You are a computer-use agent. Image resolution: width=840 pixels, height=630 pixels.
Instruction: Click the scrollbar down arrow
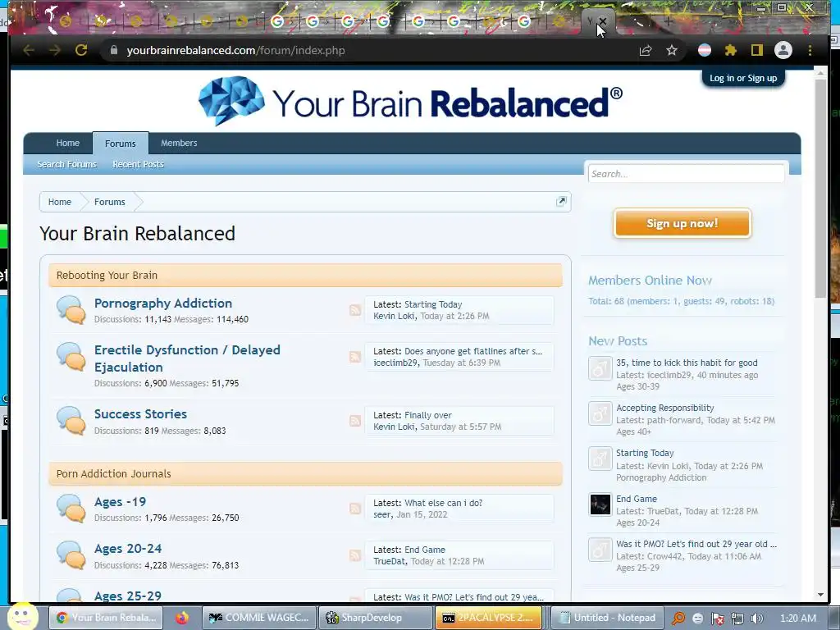tap(820, 595)
